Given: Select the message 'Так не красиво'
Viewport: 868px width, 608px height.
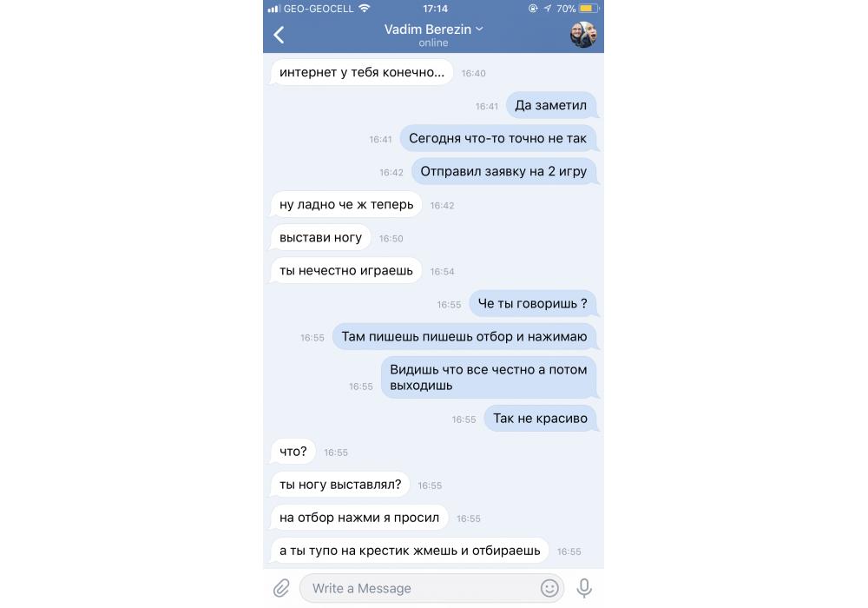Looking at the screenshot, I should 540,419.
